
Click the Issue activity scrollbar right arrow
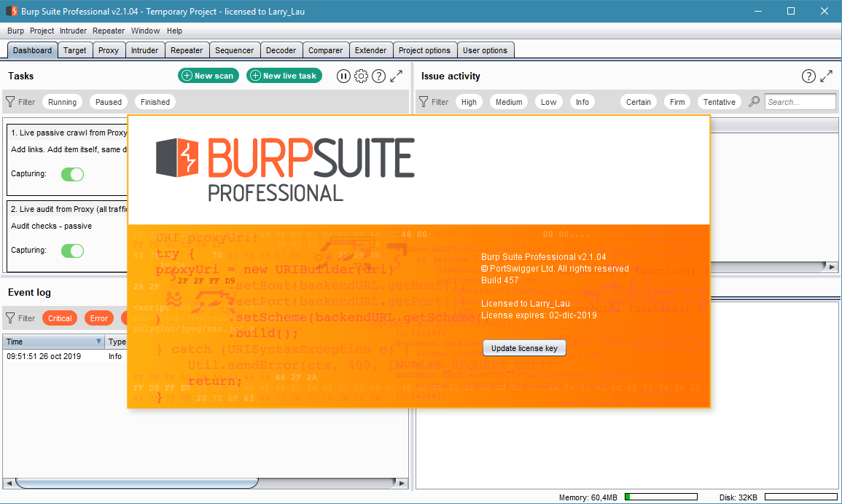point(832,267)
